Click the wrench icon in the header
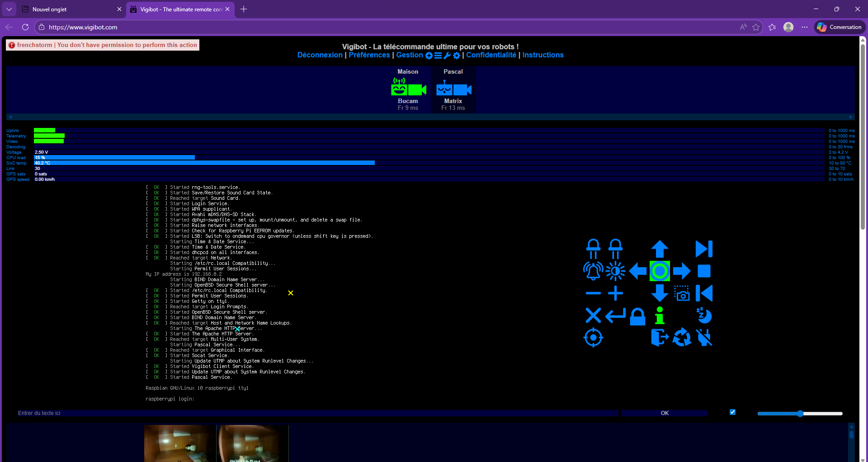The width and height of the screenshot is (868, 462). tap(447, 56)
